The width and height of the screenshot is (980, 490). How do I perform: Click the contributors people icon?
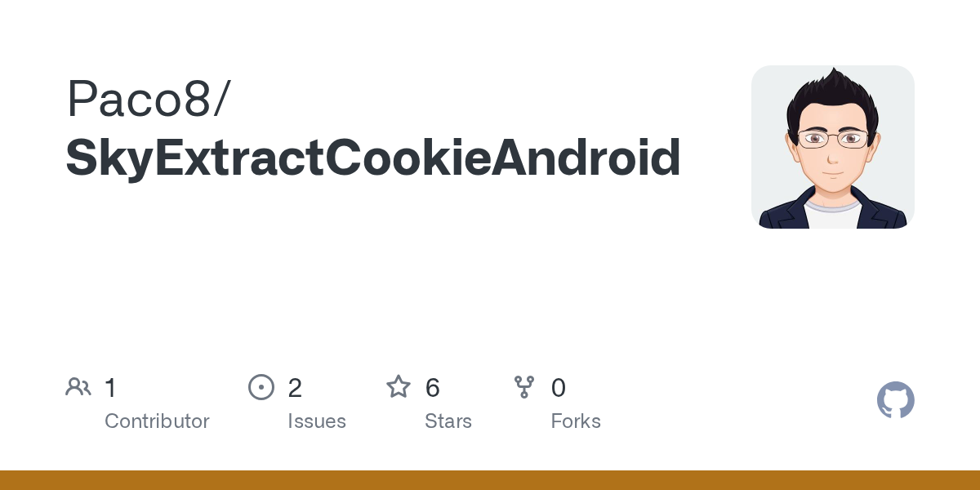78,387
